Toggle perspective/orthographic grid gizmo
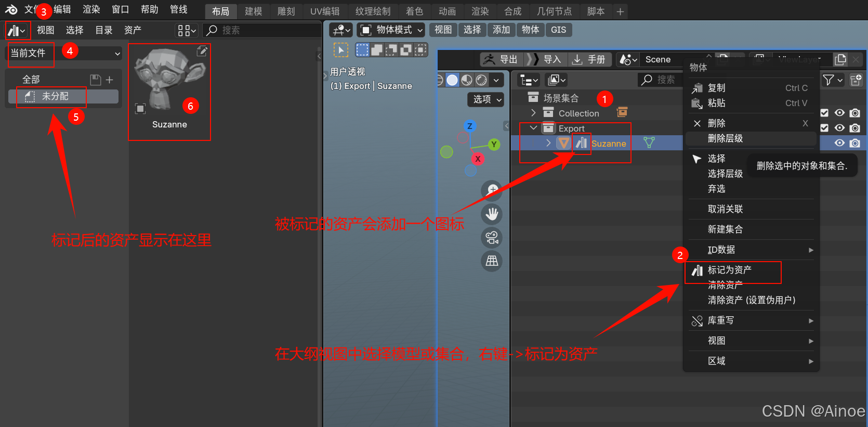This screenshot has width=868, height=427. click(492, 261)
